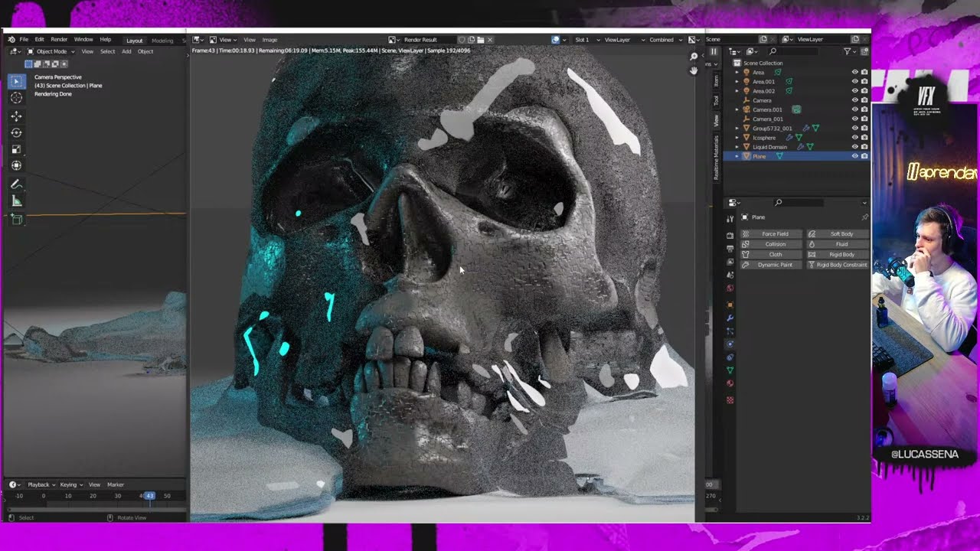Click the outliner filter funnel icon
The width and height of the screenshot is (980, 551).
(848, 51)
